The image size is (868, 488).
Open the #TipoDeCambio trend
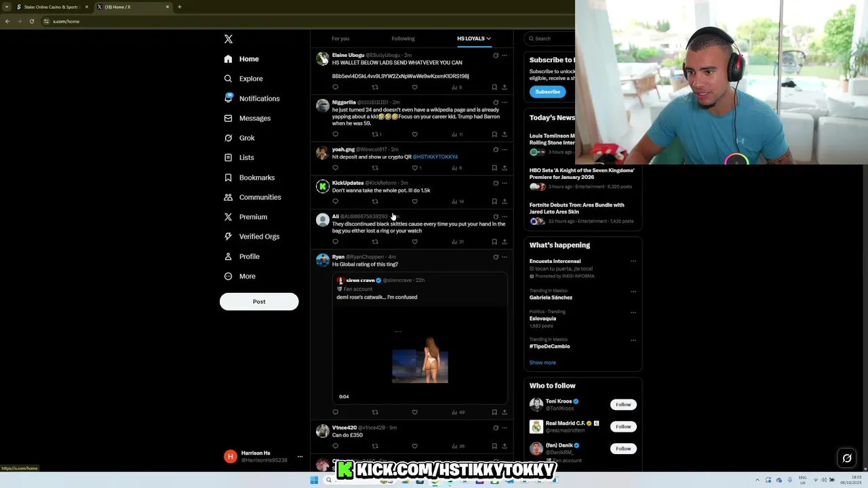549,346
